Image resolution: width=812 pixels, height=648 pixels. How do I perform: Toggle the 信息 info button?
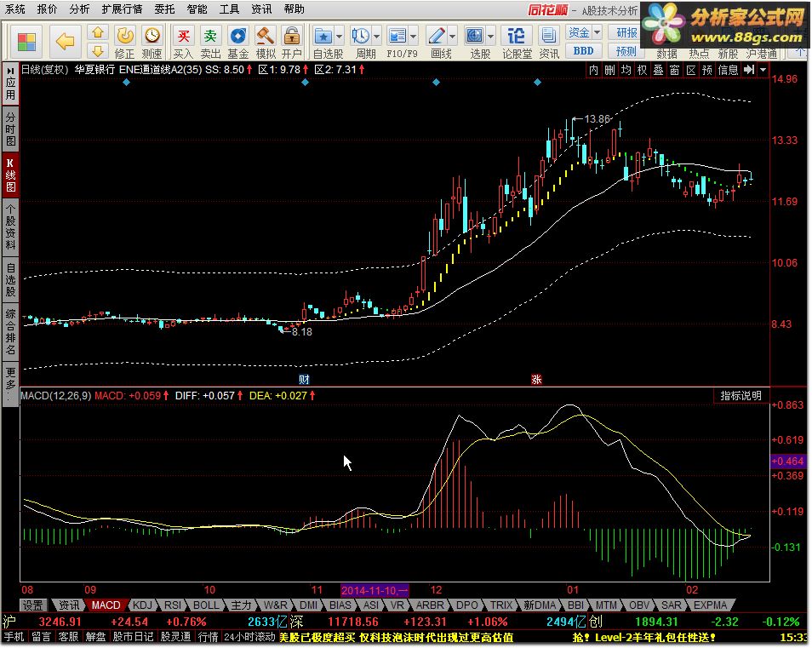coord(728,70)
